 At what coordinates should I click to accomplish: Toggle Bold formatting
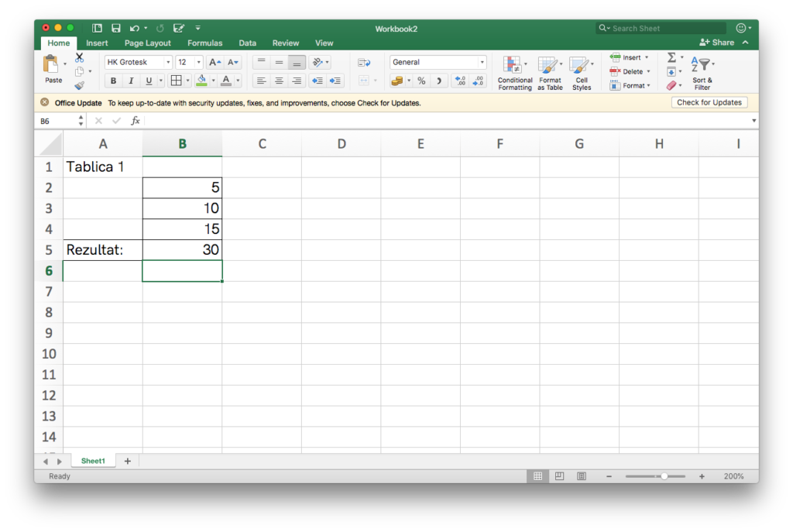point(113,81)
